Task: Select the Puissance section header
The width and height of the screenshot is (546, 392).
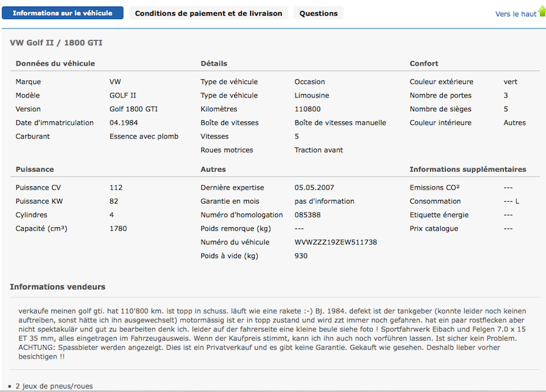Action: [35, 169]
